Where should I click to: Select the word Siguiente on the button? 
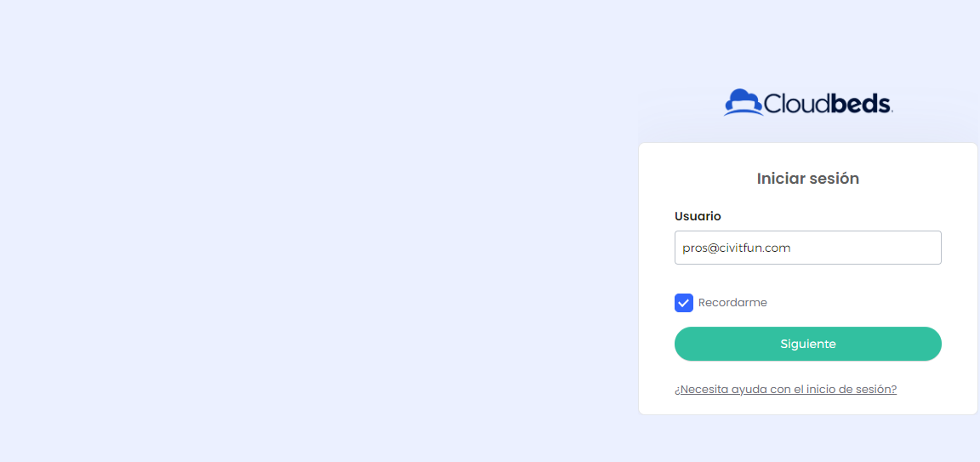808,344
